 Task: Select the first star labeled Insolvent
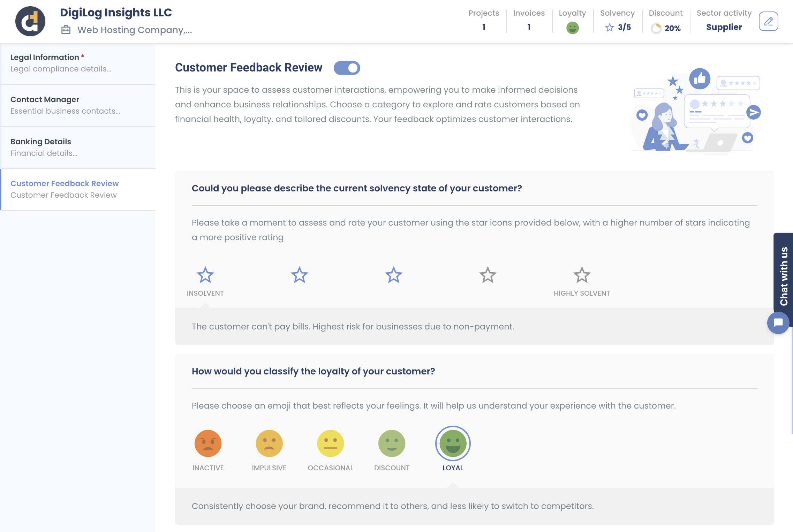click(x=205, y=275)
